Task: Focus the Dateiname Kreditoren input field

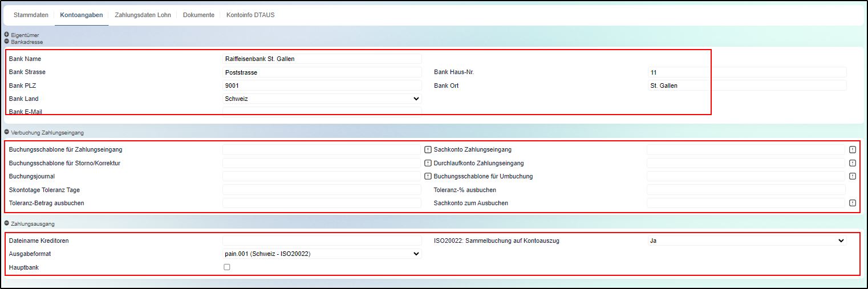Action: [x=322, y=241]
